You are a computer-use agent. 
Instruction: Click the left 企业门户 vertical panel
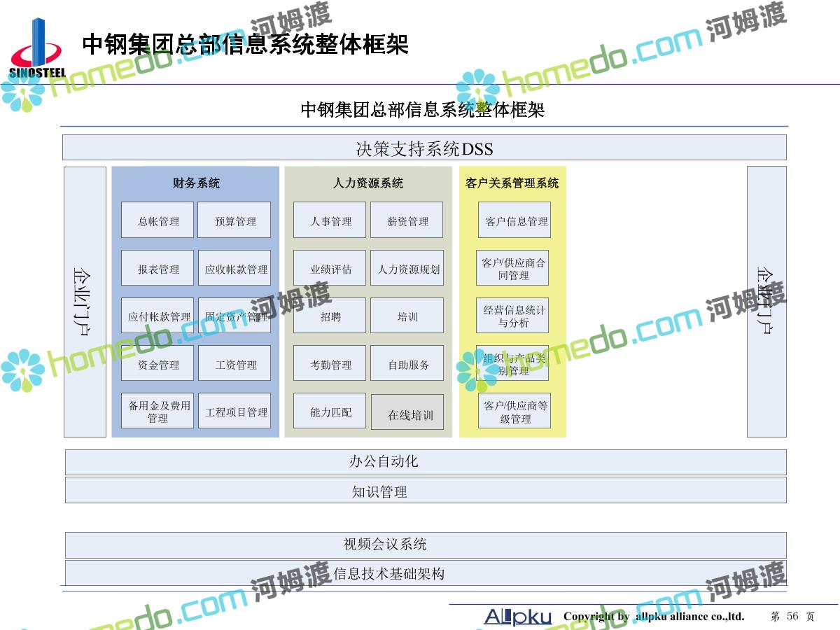85,301
